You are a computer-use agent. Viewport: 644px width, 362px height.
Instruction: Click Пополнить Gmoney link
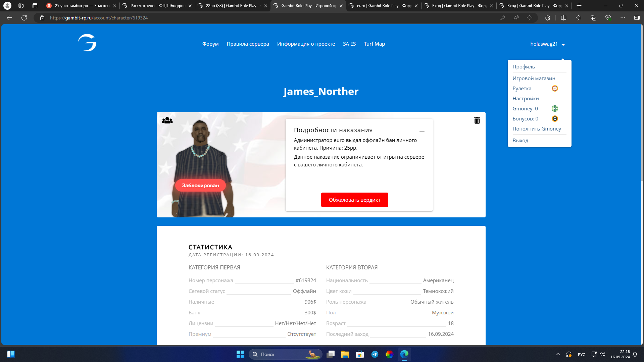[x=537, y=129]
